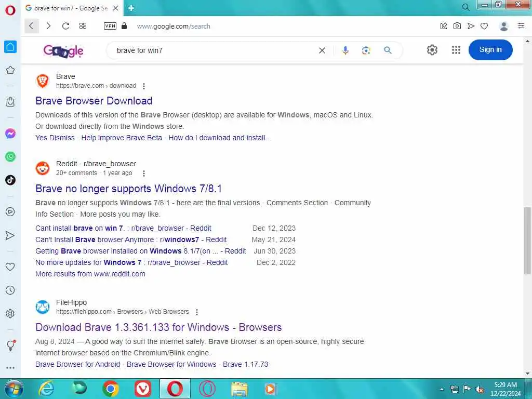Open sidebar Settings gear
Image resolution: width=532 pixels, height=399 pixels.
(x=10, y=313)
